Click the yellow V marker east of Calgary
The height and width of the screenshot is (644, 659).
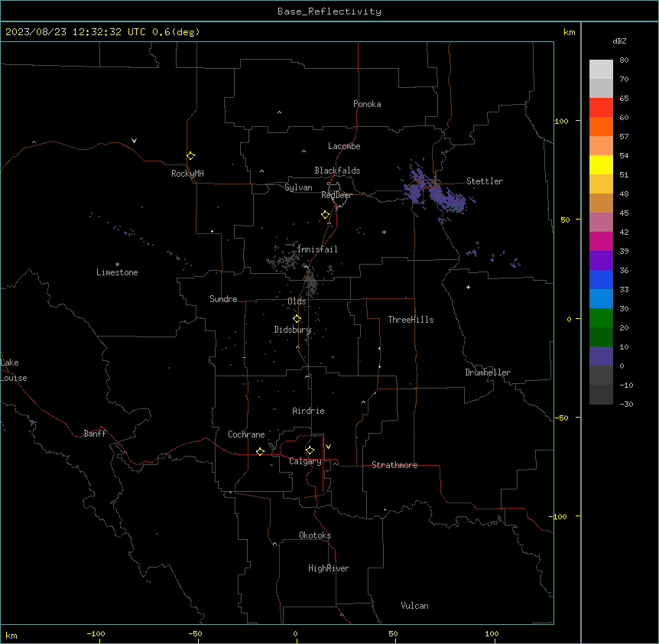click(328, 447)
